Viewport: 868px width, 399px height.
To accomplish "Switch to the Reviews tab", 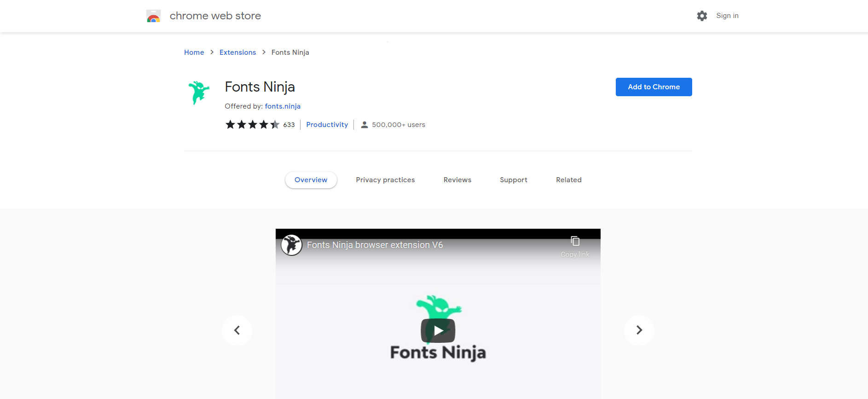I will 457,180.
